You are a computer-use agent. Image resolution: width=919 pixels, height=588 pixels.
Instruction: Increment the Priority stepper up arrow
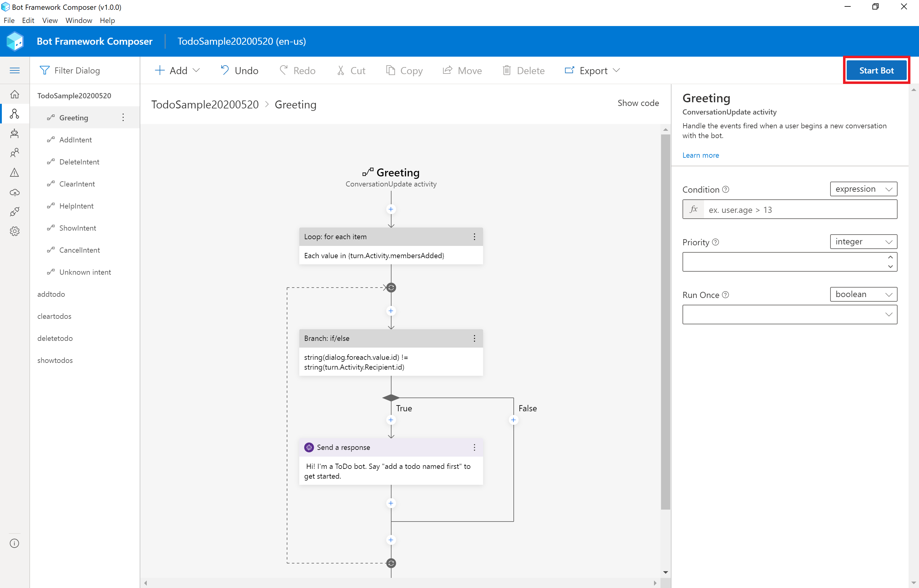point(890,257)
